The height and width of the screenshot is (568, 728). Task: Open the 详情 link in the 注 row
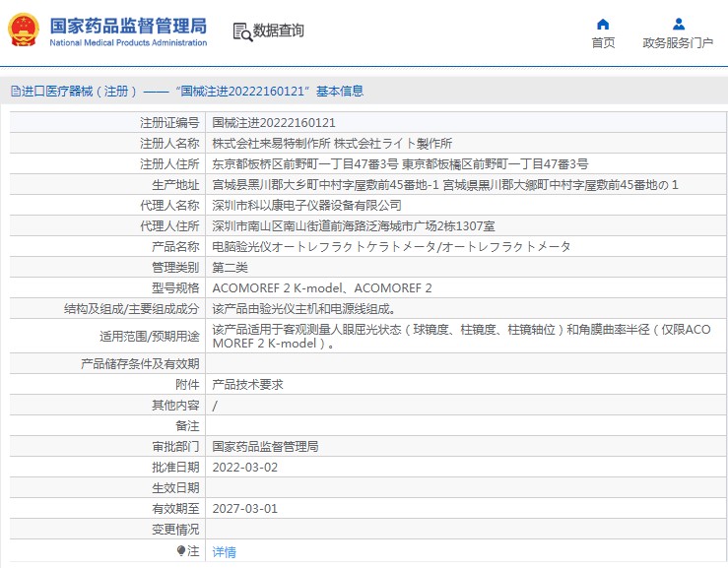(225, 552)
